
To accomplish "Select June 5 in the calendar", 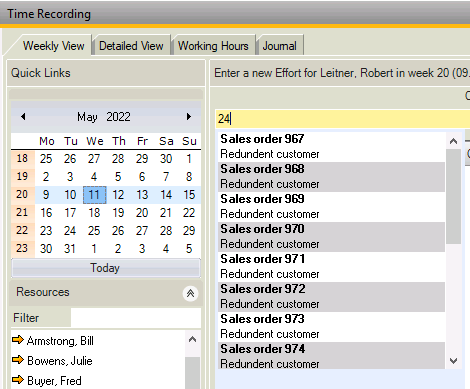I will point(189,249).
